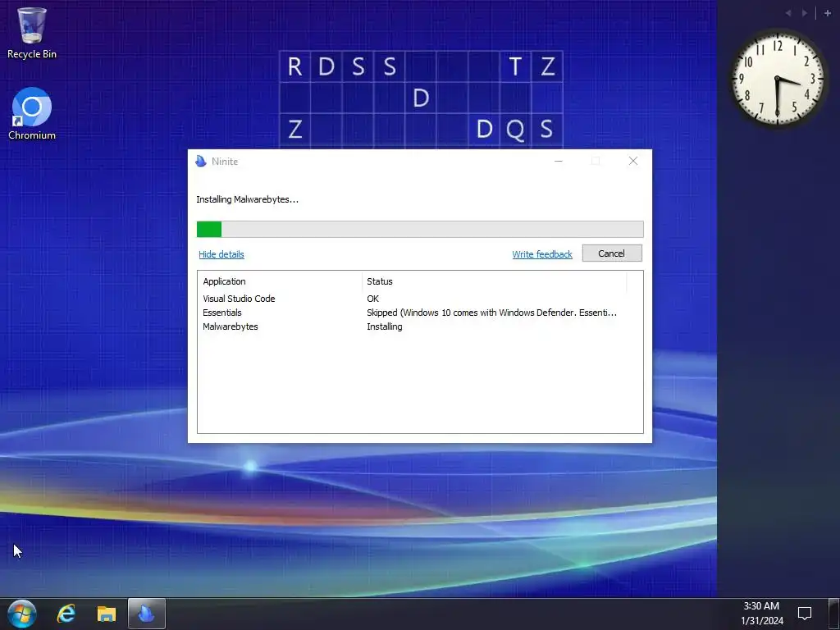
Task: Open File Explorer from the taskbar
Action: (107, 614)
